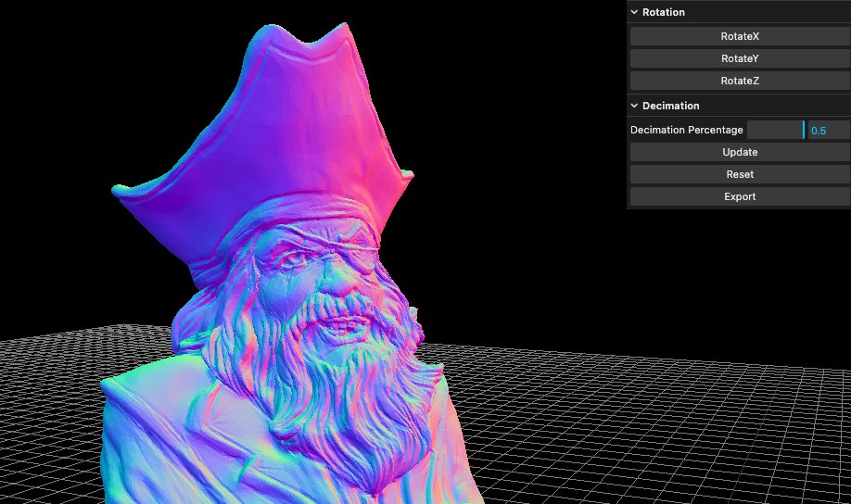Click the Decimation Percentage slider
This screenshot has width=851, height=504.
coord(776,131)
